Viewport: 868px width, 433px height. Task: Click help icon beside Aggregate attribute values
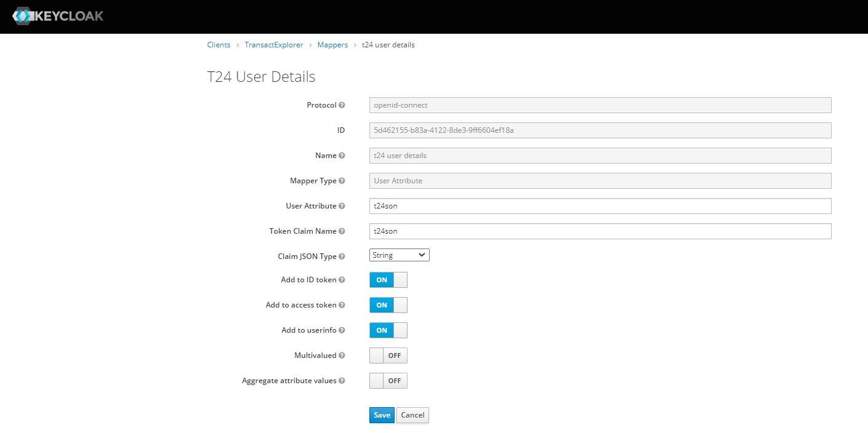(x=342, y=381)
